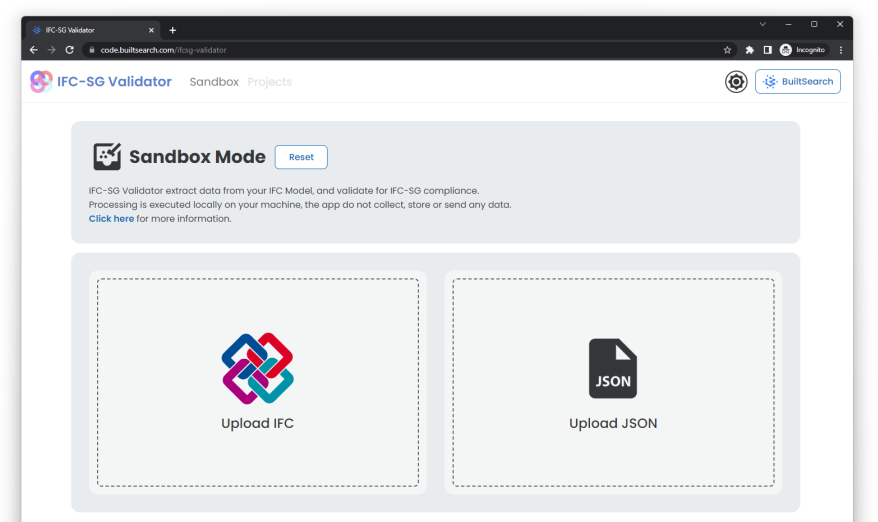Screen dimensions: 878x522
Task: Click the JSON file icon
Action: [x=613, y=368]
